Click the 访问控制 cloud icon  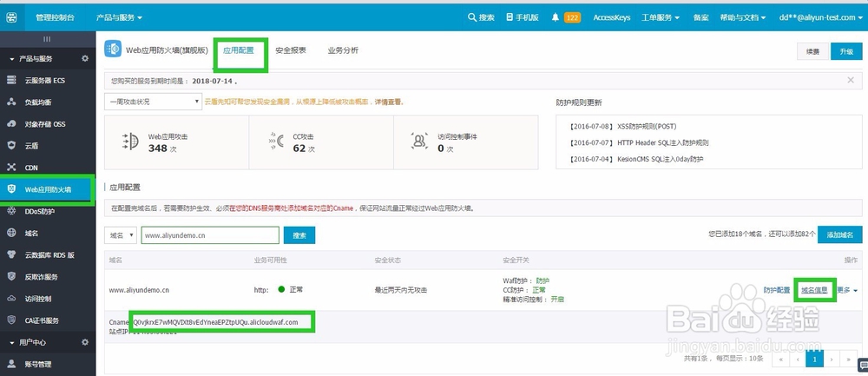pos(11,299)
